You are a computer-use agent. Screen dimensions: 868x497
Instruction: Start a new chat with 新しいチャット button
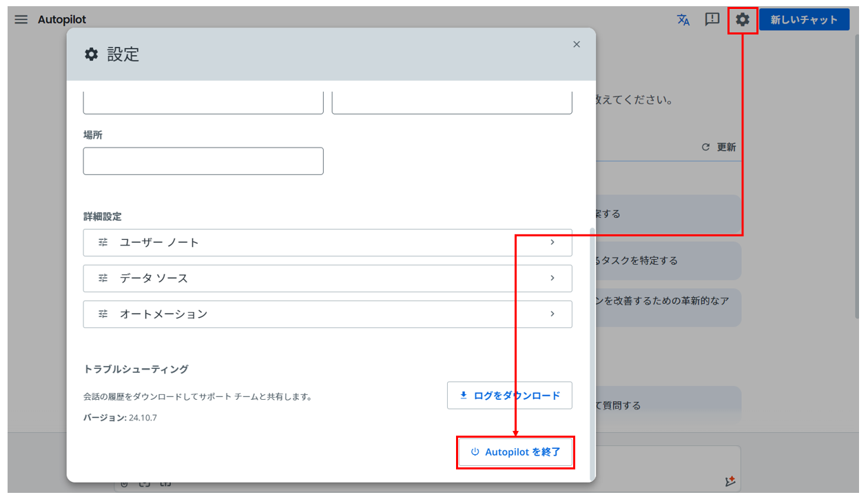pos(804,20)
